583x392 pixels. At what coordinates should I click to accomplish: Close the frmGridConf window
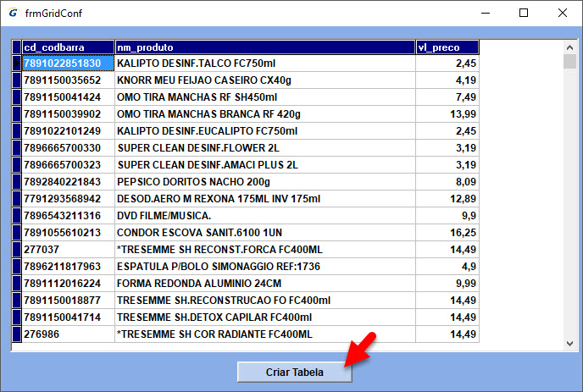coord(562,13)
